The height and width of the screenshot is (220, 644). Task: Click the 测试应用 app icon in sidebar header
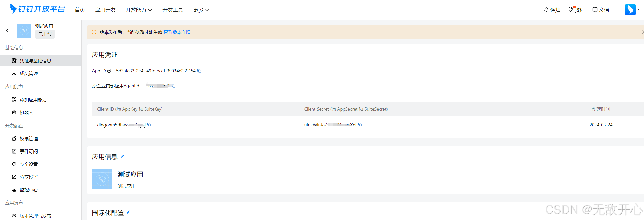pyautogui.click(x=24, y=31)
